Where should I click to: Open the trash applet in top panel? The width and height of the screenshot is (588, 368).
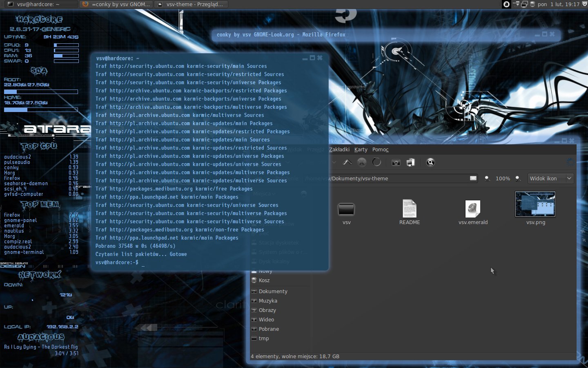[x=532, y=4]
